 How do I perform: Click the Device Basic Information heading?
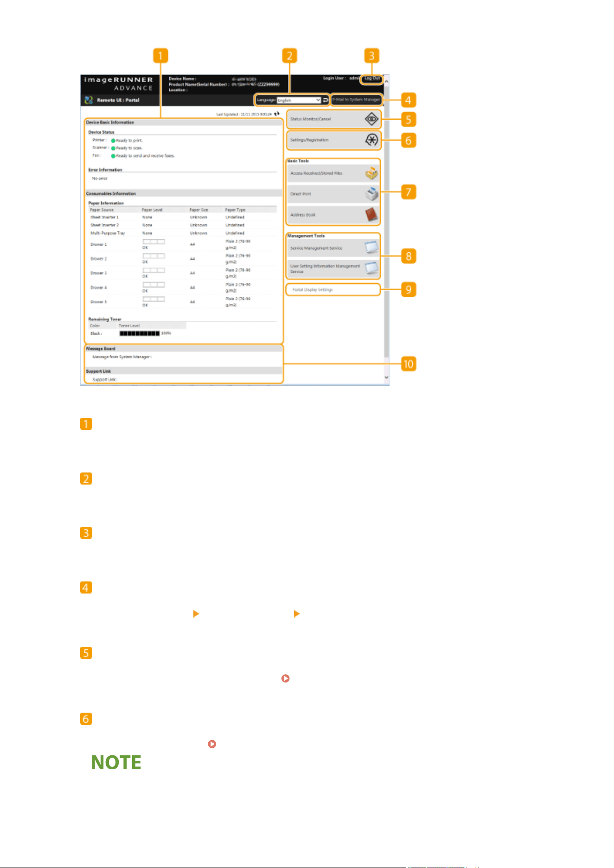(110, 122)
